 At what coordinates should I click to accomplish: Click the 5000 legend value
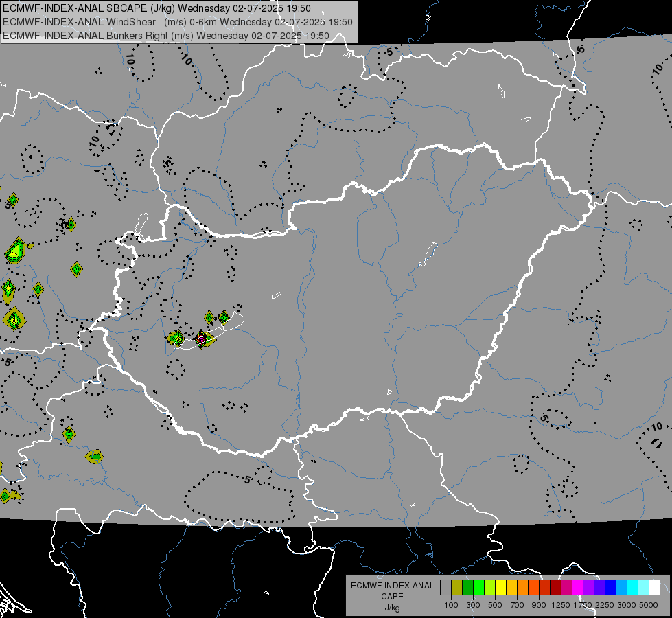tap(649, 605)
